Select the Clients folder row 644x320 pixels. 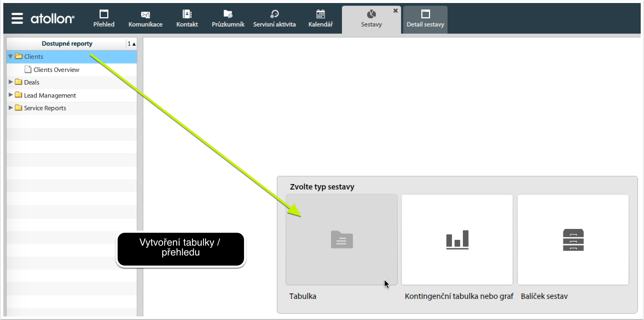tap(72, 57)
